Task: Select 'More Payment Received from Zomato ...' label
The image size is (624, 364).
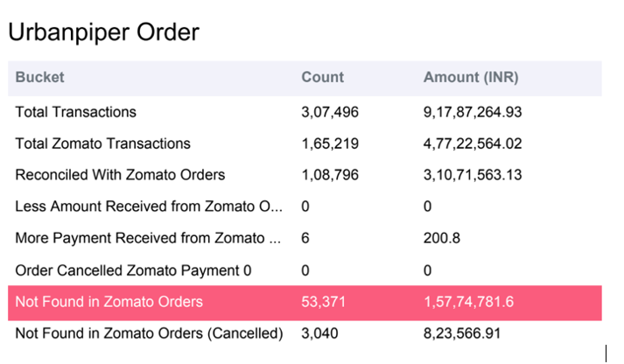Action: tap(148, 238)
